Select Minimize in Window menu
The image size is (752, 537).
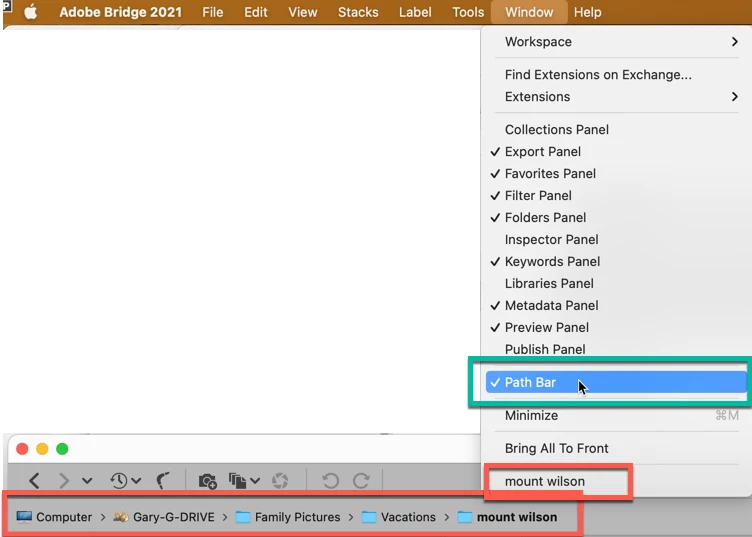pyautogui.click(x=616, y=416)
